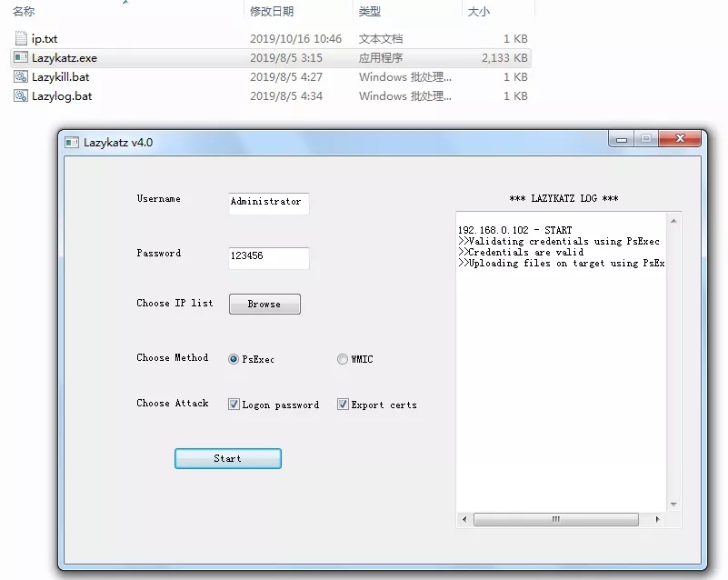Screen dimensions: 728x580
Task: Click the 大小 column header
Action: (x=478, y=12)
